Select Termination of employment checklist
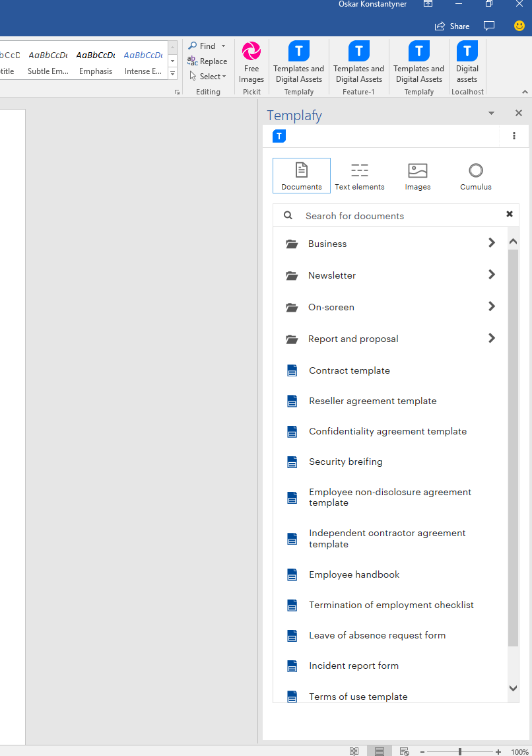Viewport: 532px width, 756px height. point(390,605)
